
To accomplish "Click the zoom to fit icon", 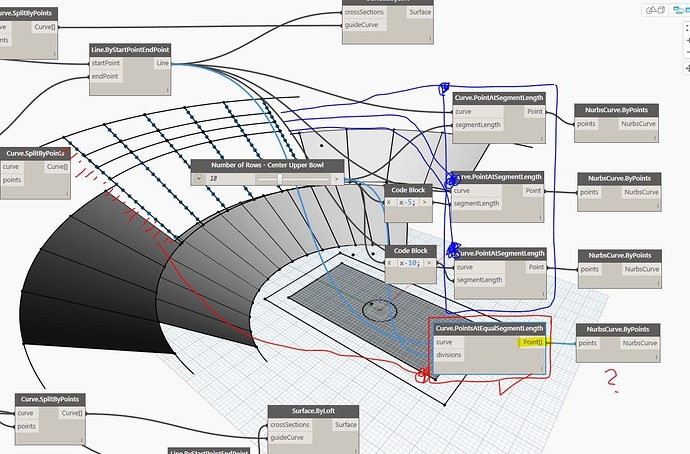I will [x=687, y=28].
